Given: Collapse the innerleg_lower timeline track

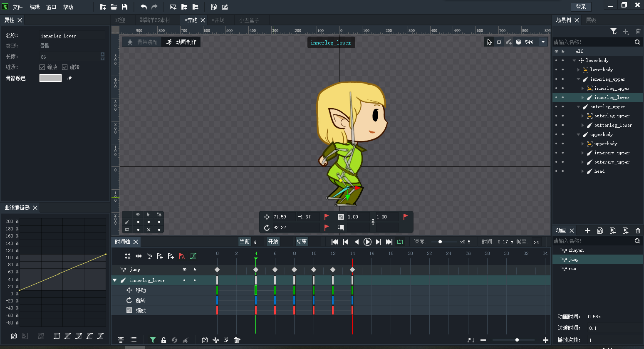Looking at the screenshot, I should tap(115, 280).
